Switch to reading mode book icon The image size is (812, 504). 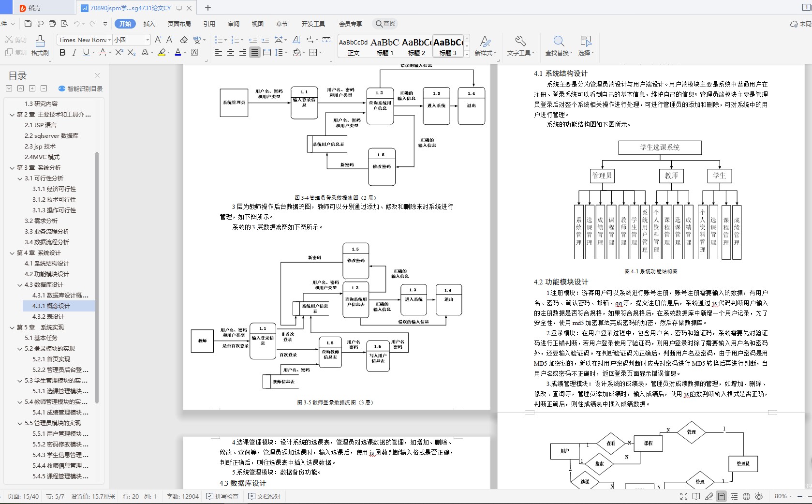(696, 496)
